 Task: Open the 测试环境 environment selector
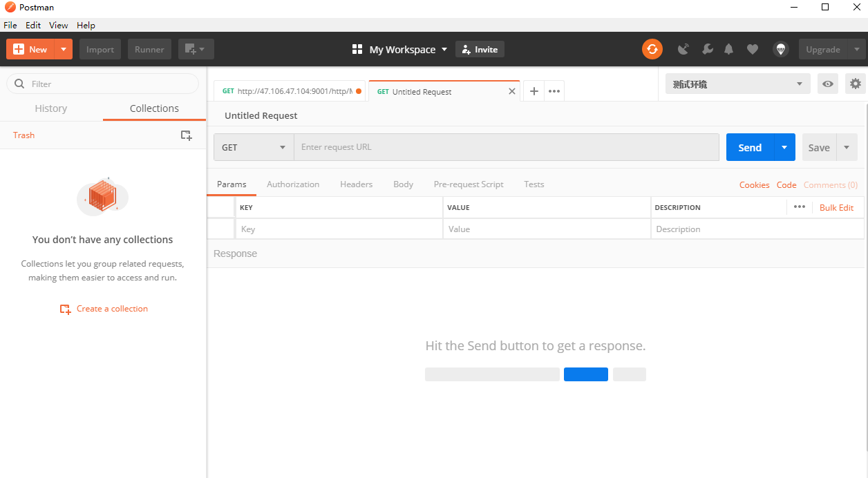pyautogui.click(x=738, y=84)
